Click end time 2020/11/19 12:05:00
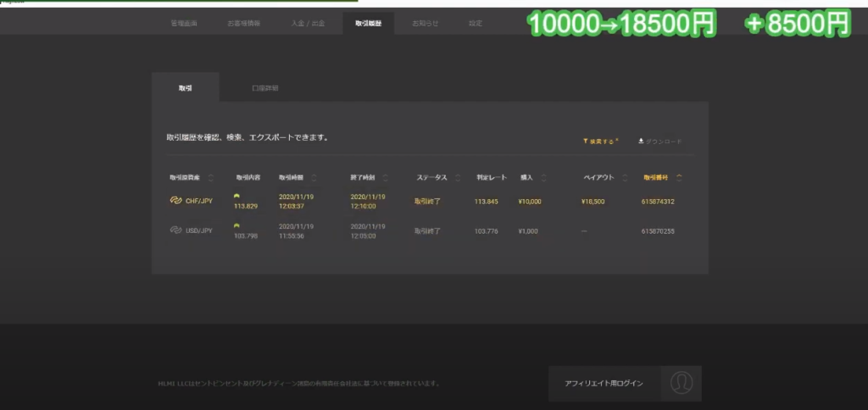 coord(368,231)
